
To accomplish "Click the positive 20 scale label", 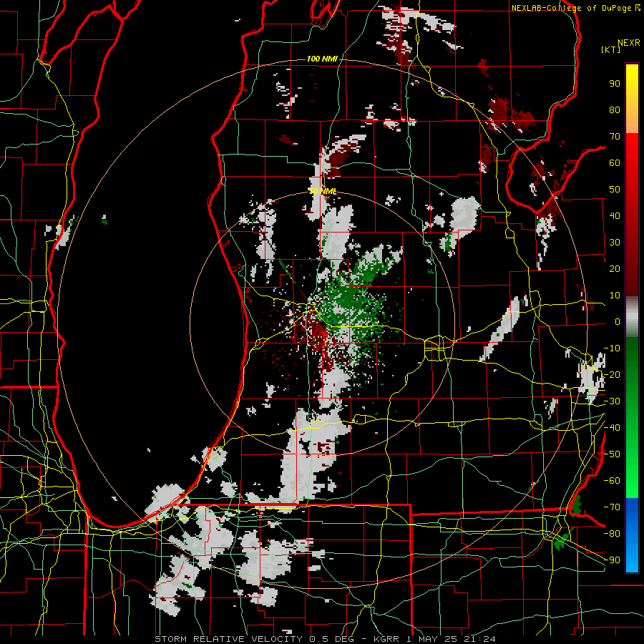I will coord(615,269).
